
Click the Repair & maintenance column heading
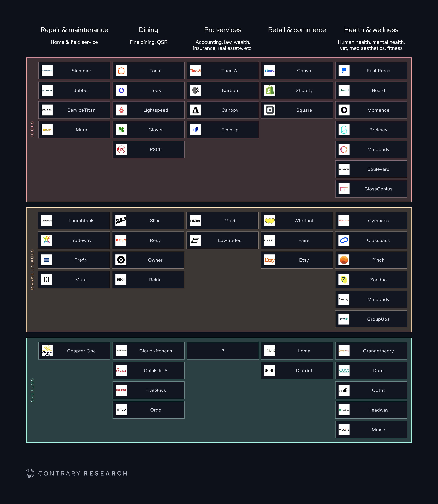click(74, 30)
